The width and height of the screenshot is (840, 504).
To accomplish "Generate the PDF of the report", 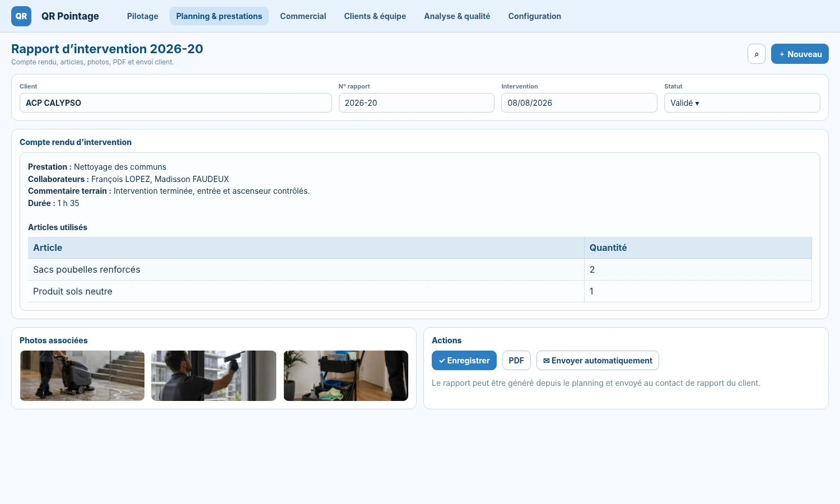I will click(516, 361).
